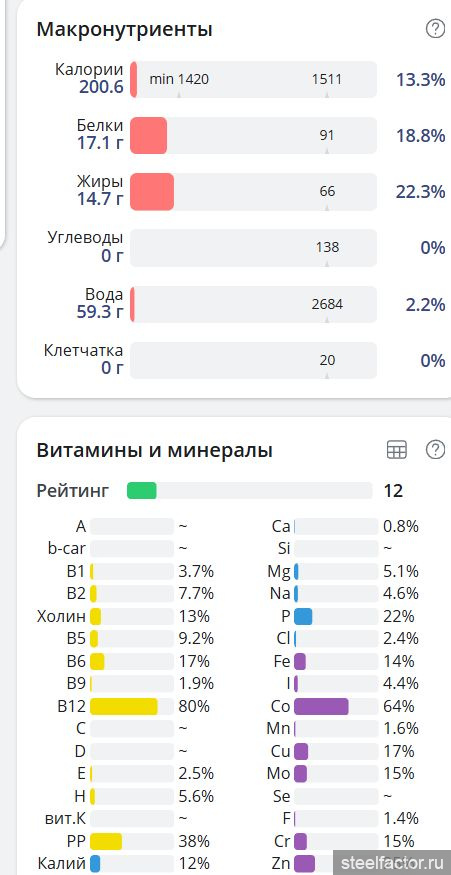
Task: Click the Клетчатка bar row
Action: (x=253, y=360)
